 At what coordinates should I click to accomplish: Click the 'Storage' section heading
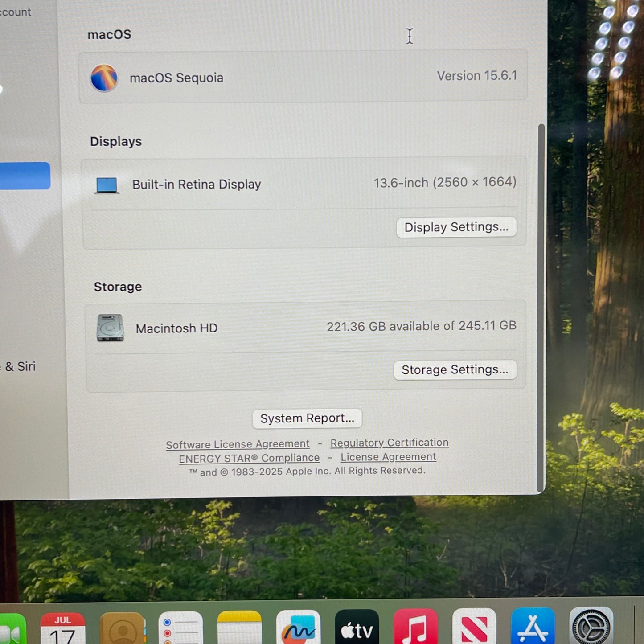point(118,287)
